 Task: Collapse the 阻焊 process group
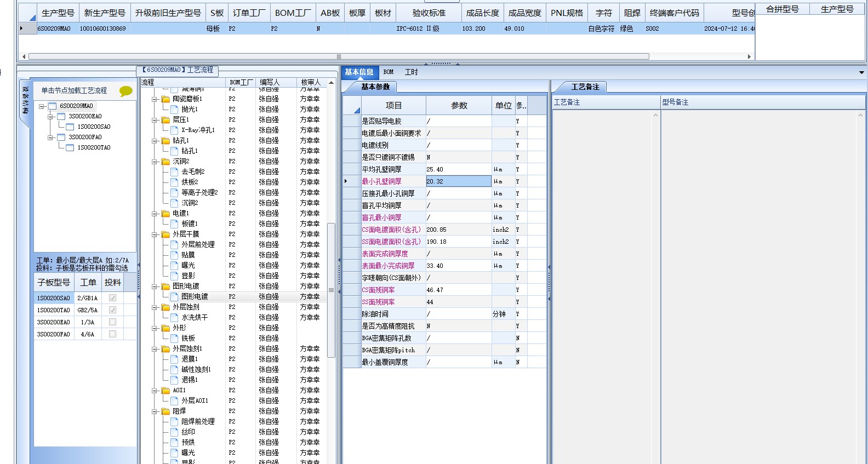pos(155,411)
